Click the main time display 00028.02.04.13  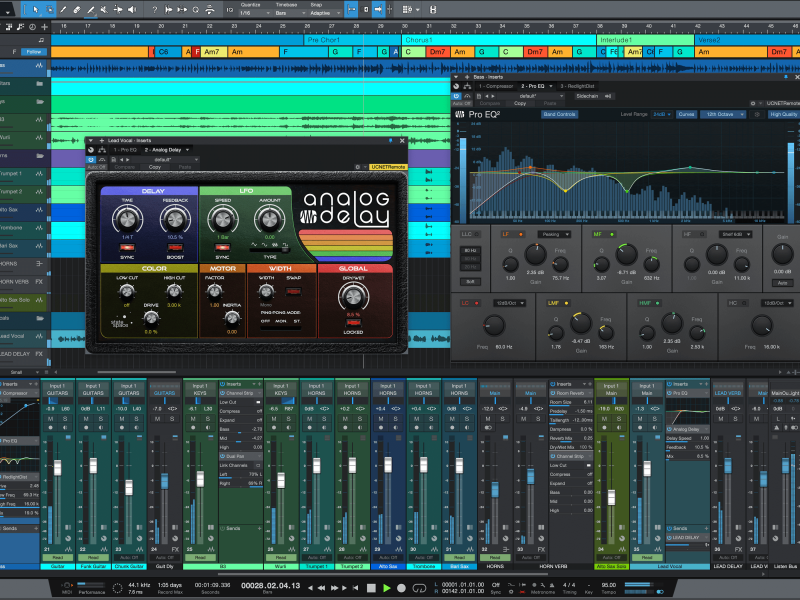pos(270,585)
